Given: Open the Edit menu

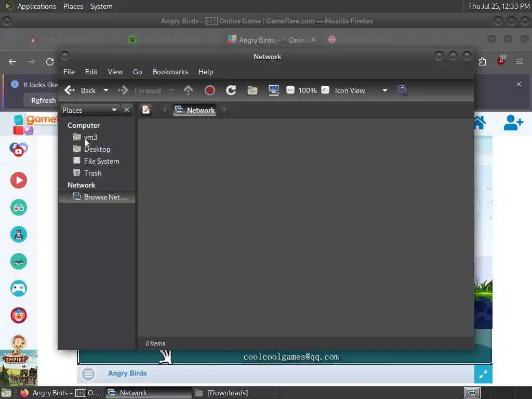Looking at the screenshot, I should tap(91, 72).
